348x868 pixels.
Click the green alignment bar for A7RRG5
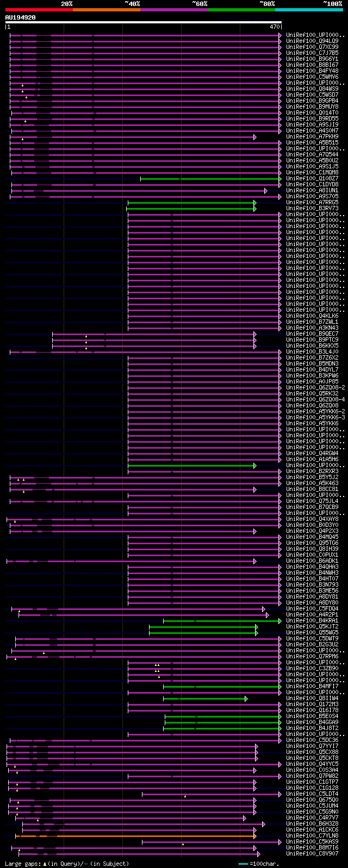[x=191, y=203]
